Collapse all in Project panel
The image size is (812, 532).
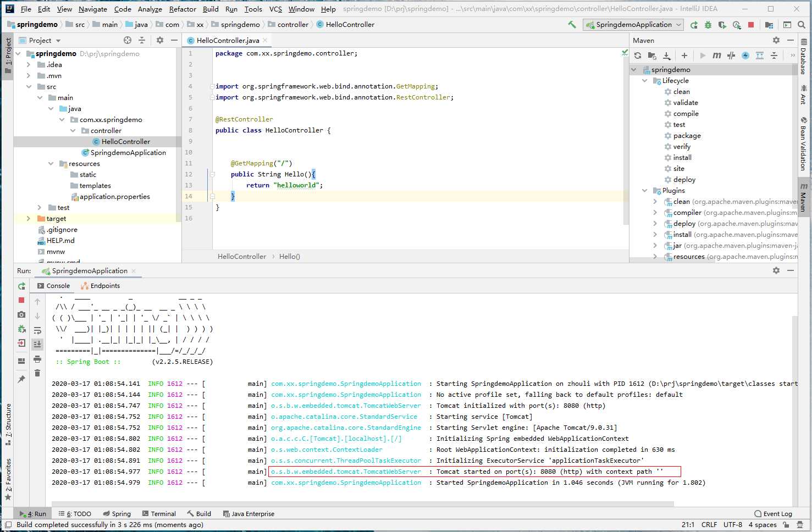click(142, 40)
